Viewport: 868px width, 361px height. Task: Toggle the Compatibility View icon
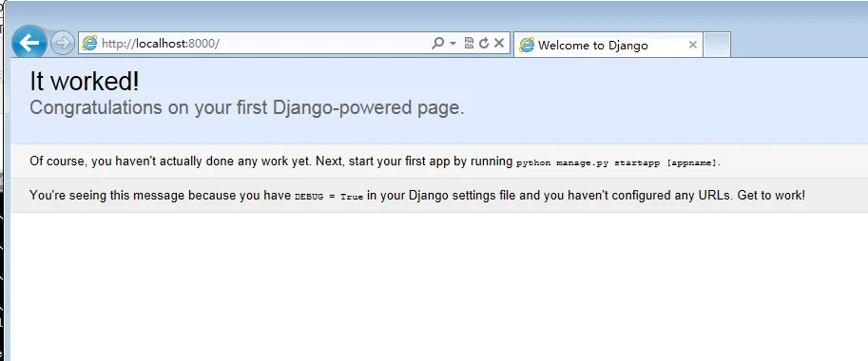(x=469, y=43)
